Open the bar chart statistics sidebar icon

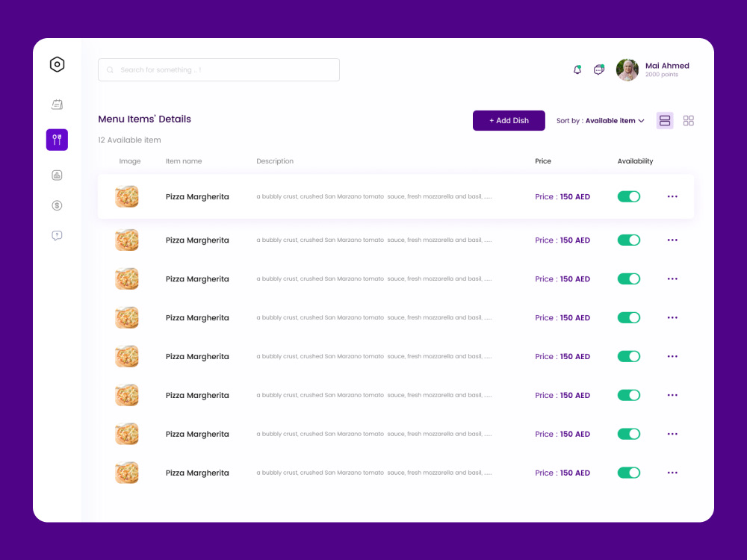coord(57,175)
